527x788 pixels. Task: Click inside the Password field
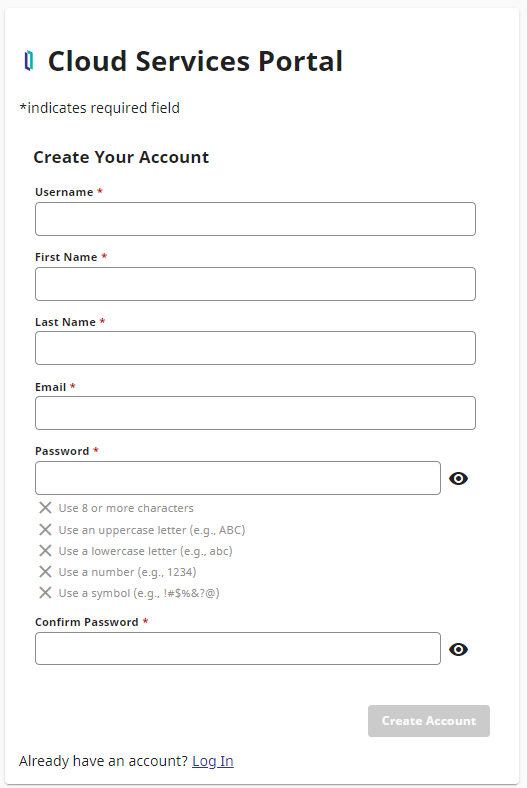(238, 478)
